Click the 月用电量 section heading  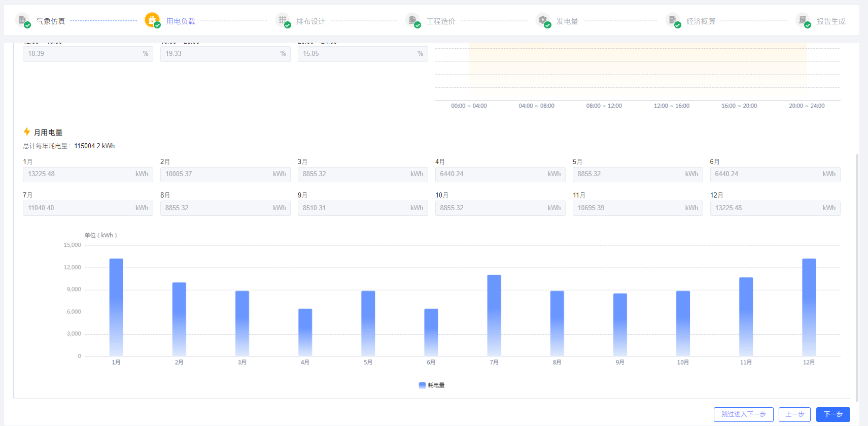pyautogui.click(x=48, y=133)
